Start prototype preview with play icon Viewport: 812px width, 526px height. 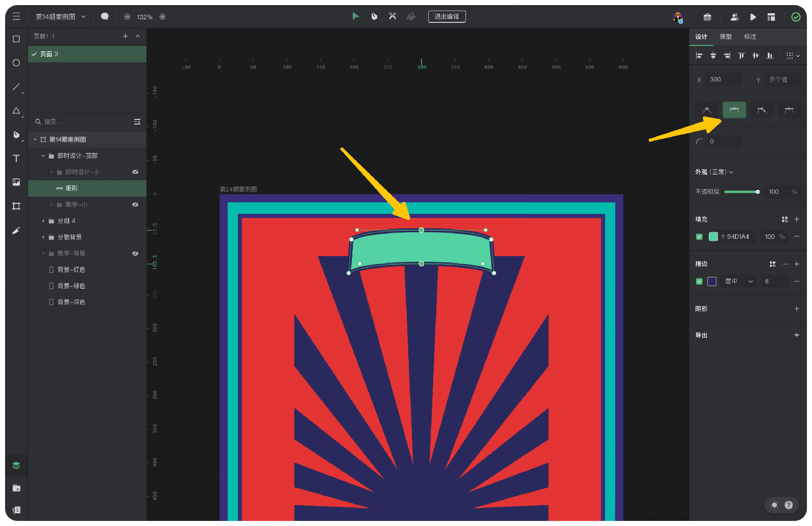[753, 17]
